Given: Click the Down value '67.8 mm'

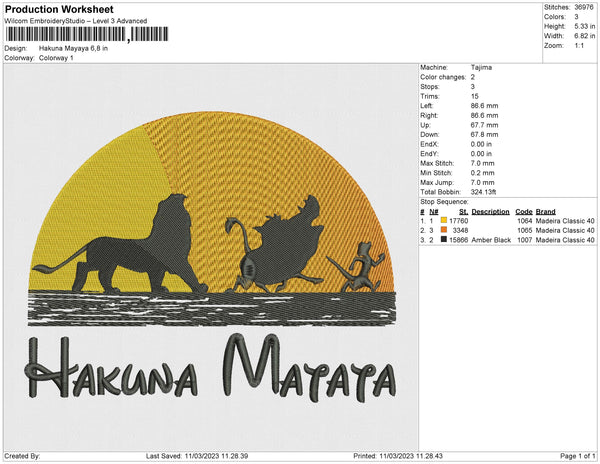Looking at the screenshot, I should tap(484, 135).
